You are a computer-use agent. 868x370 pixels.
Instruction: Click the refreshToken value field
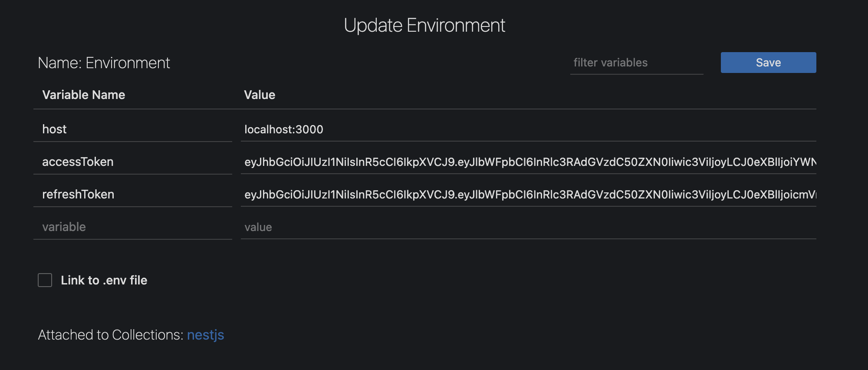pos(529,195)
